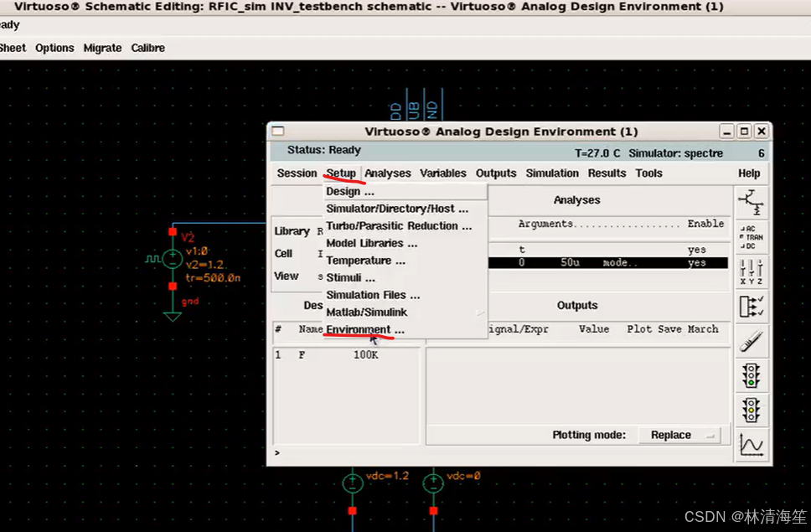Close the Analog Design Environment window
The height and width of the screenshot is (532, 811).
762,132
